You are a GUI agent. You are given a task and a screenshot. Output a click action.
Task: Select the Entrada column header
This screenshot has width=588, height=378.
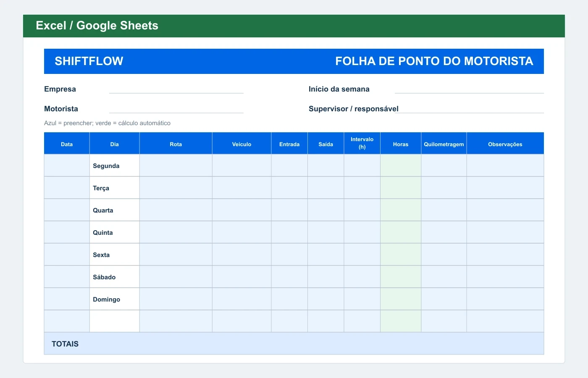pyautogui.click(x=289, y=144)
